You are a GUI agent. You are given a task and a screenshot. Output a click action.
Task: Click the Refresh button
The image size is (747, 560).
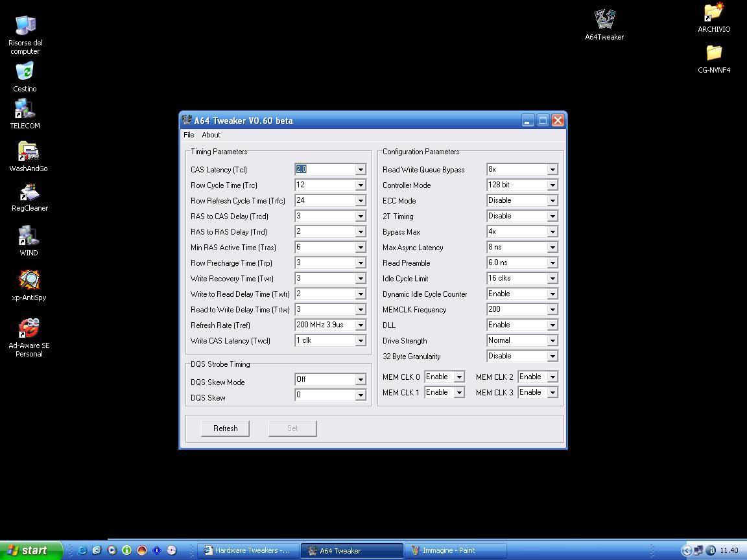226,428
